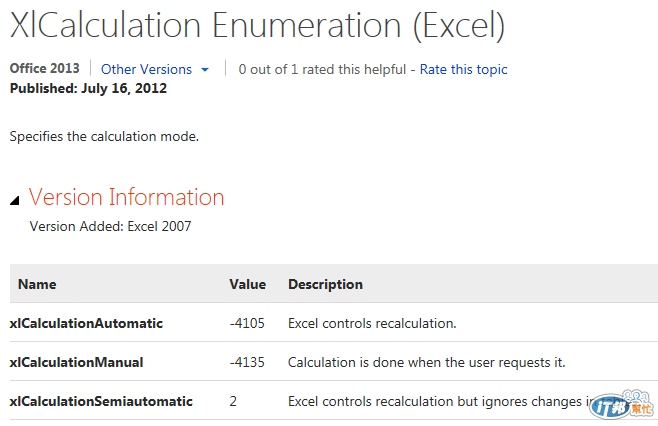
Task: Click the "Excel controls recalculation." description
Action: coord(372,324)
